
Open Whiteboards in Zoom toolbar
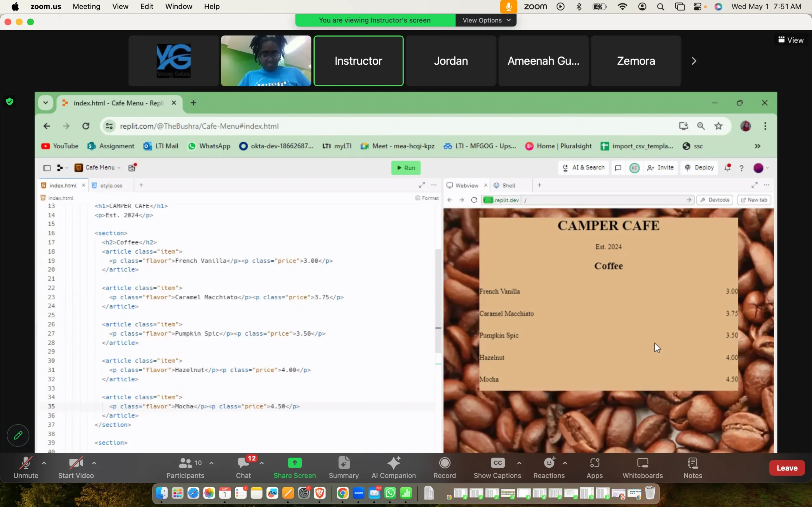pyautogui.click(x=642, y=467)
